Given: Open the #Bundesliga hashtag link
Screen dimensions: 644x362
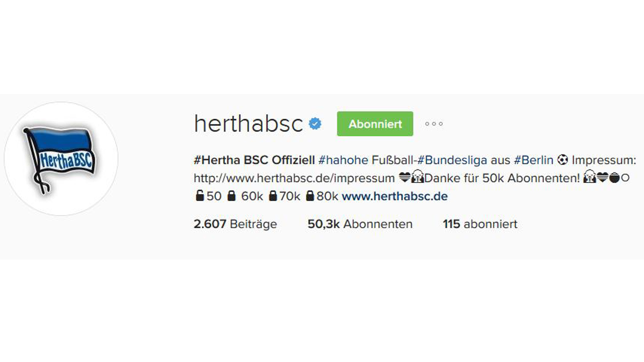Looking at the screenshot, I should [x=452, y=160].
